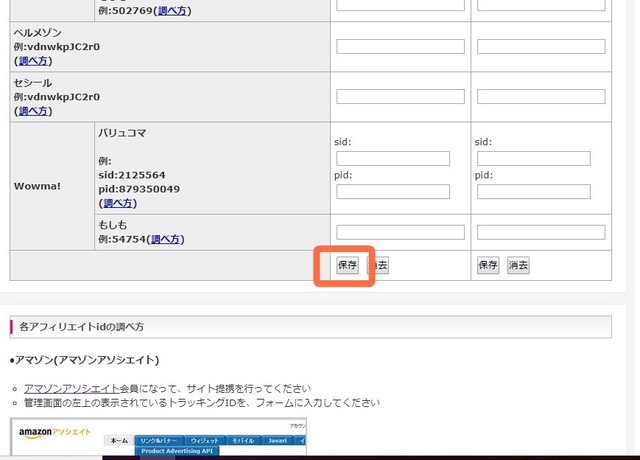Click the もしも label text

[x=113, y=225]
